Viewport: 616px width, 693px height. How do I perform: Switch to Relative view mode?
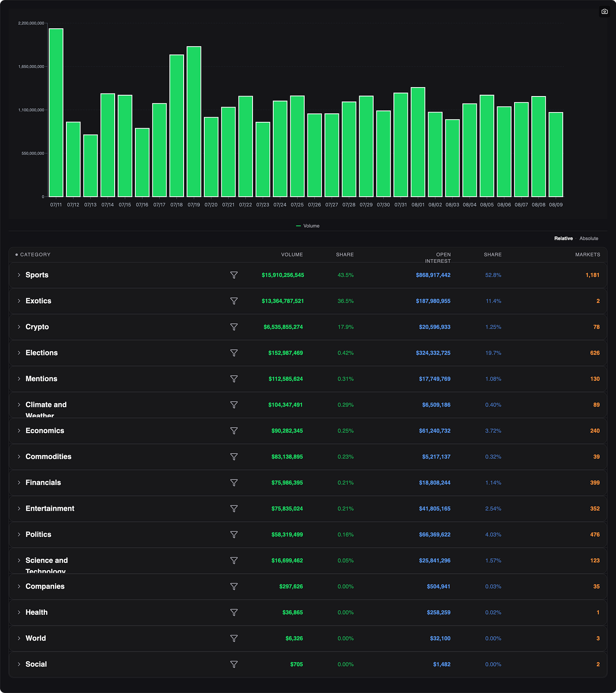pos(563,239)
